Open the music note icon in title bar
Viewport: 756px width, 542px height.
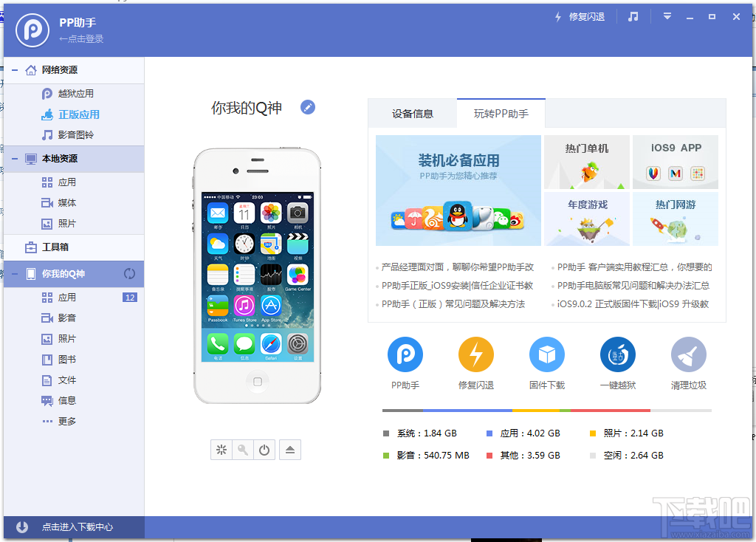point(633,17)
